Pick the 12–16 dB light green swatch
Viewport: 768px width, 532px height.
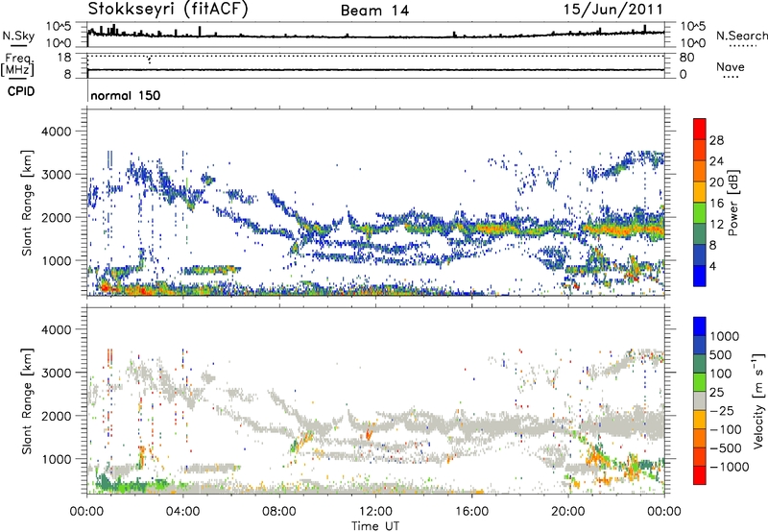tap(700, 213)
